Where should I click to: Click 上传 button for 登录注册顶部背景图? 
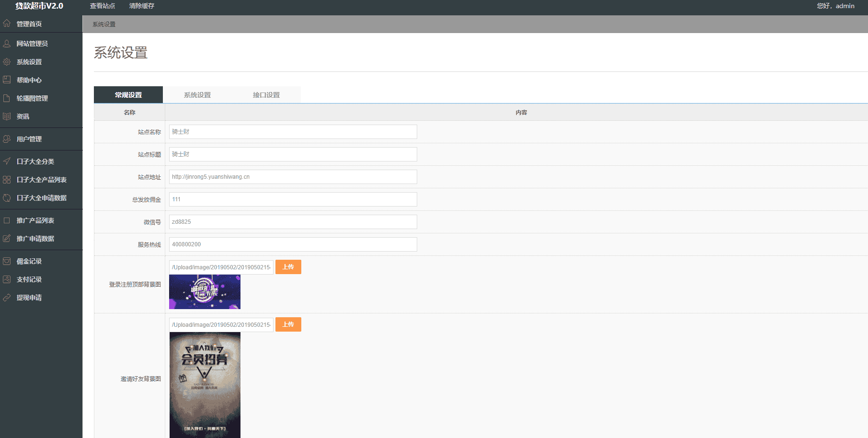pos(288,267)
